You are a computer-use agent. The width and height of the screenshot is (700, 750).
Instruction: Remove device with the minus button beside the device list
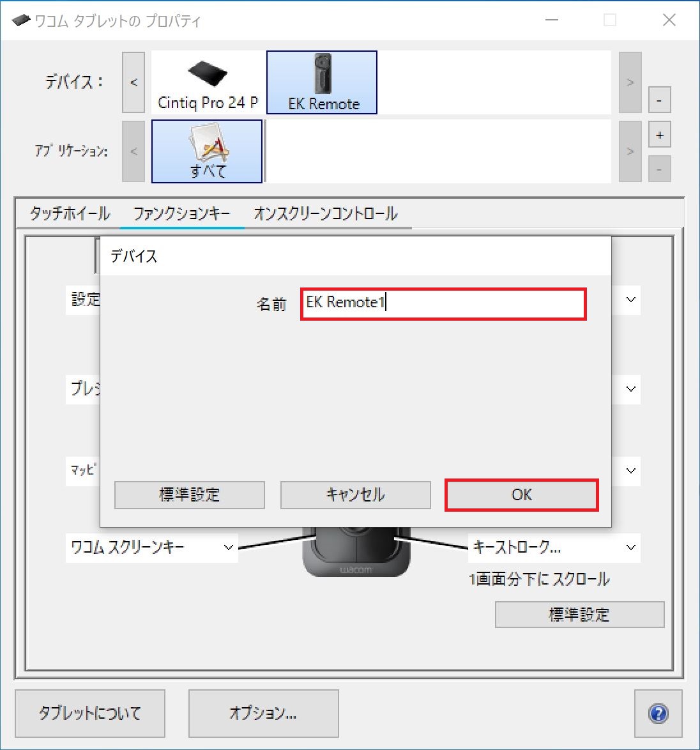[659, 100]
